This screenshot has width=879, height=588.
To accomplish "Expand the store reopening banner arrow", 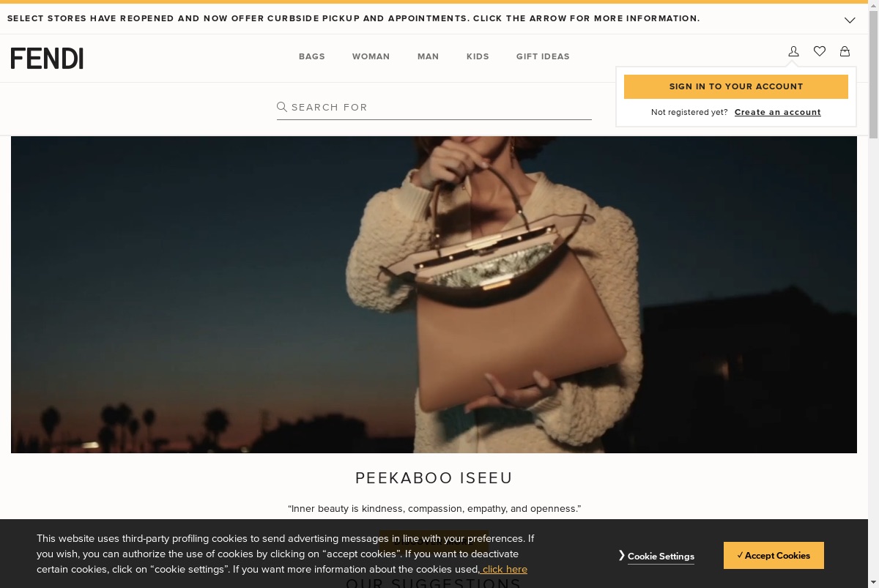I will tap(850, 20).
